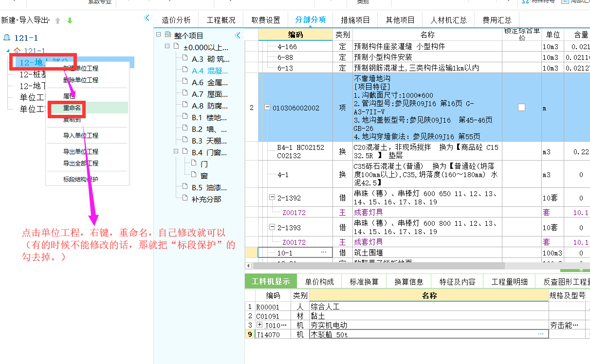This screenshot has height=364, width=590.
Task: Open the 换算信息 bottom tab
Action: (409, 281)
